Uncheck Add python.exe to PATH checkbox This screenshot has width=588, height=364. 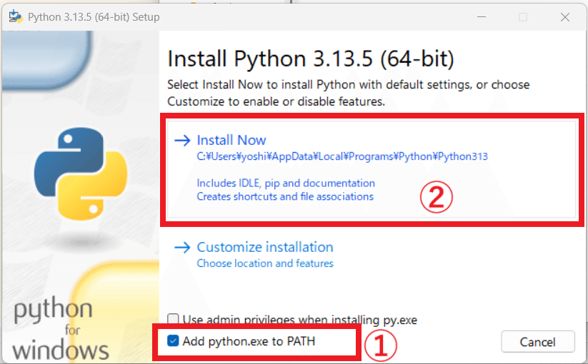click(x=173, y=341)
